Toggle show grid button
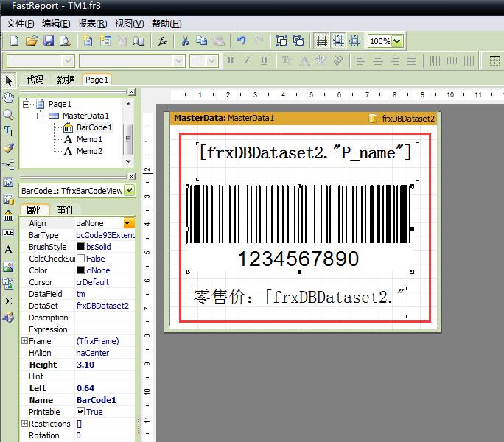The width and height of the screenshot is (504, 442). tap(322, 41)
